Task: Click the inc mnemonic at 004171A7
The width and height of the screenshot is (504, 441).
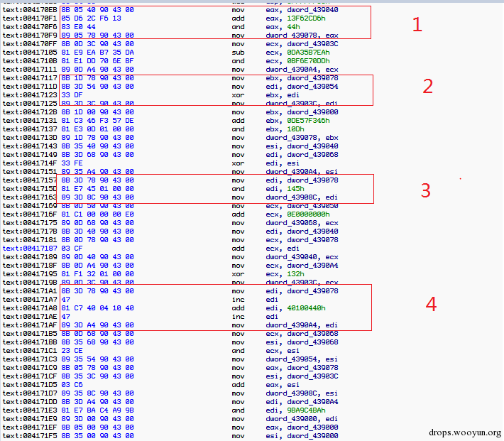Action: (x=238, y=300)
